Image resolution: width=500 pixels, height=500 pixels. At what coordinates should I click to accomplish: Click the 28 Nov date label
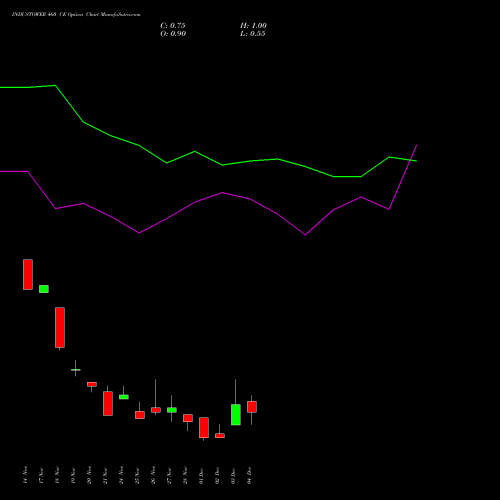click(185, 475)
